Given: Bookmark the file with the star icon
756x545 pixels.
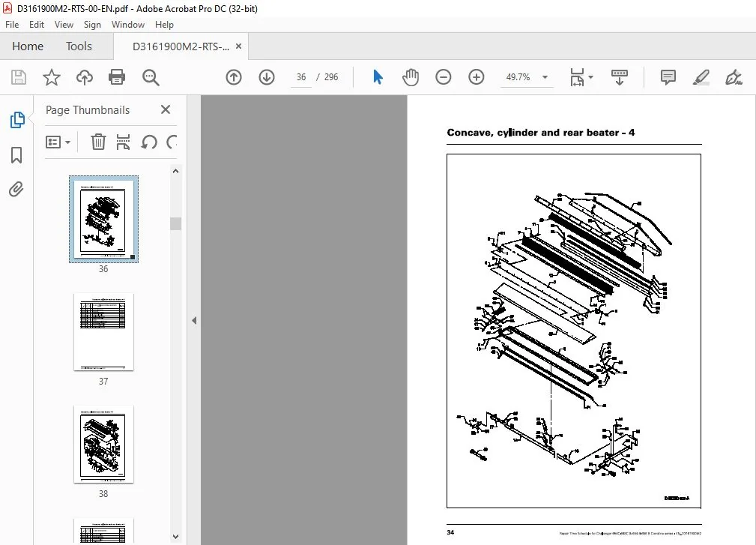Looking at the screenshot, I should tap(52, 77).
